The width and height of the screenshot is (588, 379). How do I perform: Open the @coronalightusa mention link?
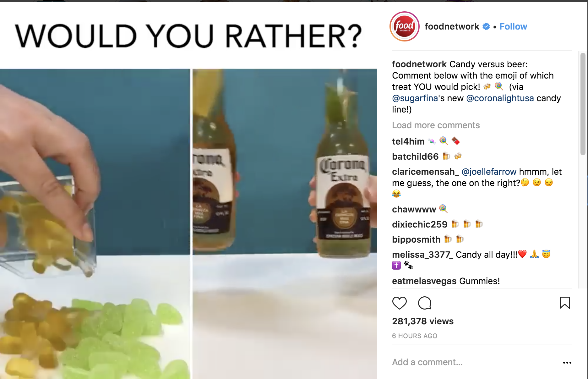500,98
